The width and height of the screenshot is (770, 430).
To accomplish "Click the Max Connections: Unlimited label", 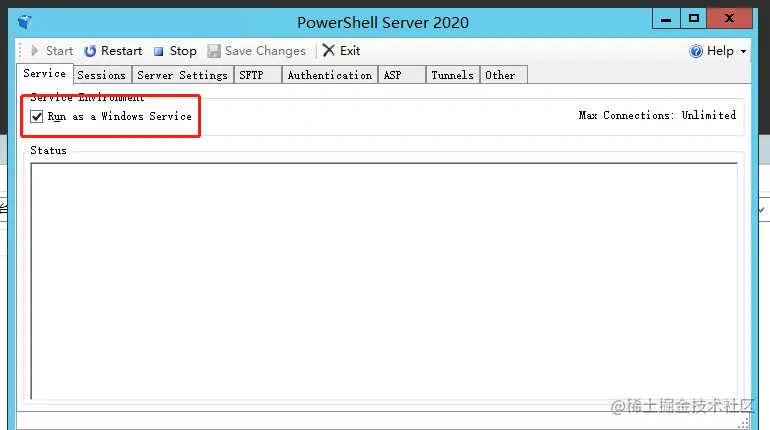I will click(x=657, y=115).
